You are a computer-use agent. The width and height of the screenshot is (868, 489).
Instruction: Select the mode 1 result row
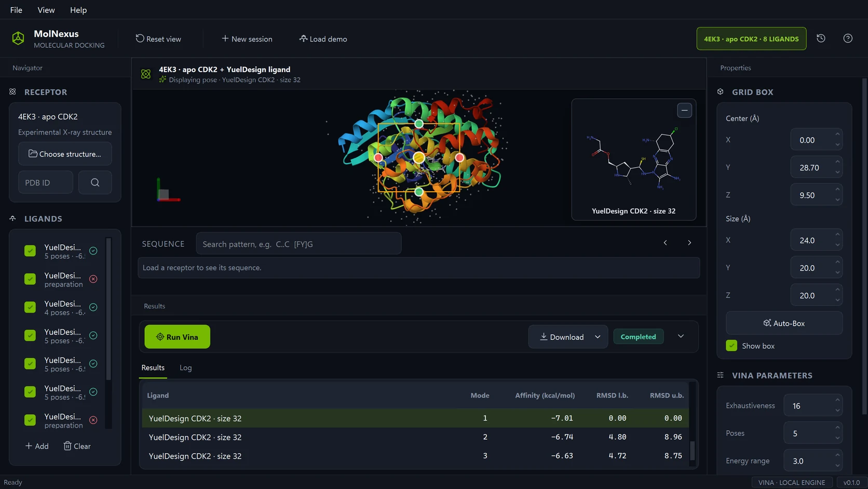(x=415, y=418)
